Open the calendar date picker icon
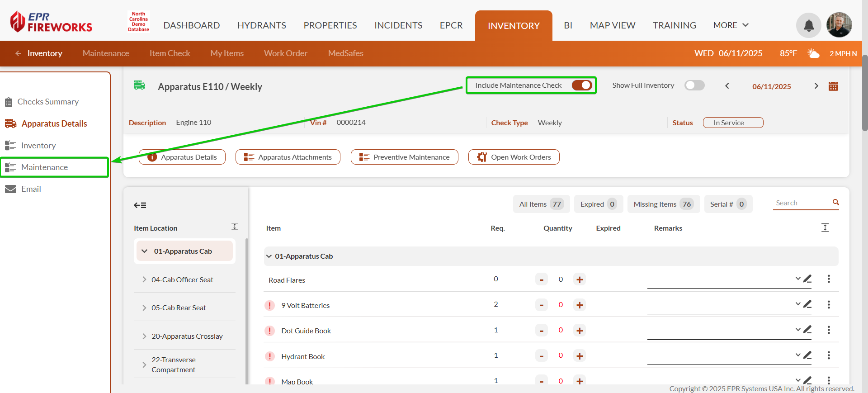 [833, 86]
